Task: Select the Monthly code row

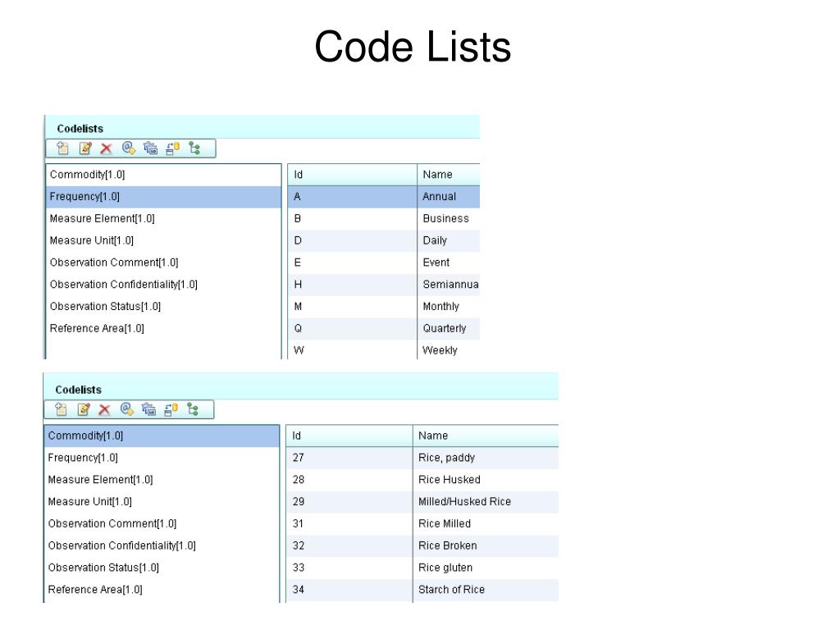Action: 384,307
